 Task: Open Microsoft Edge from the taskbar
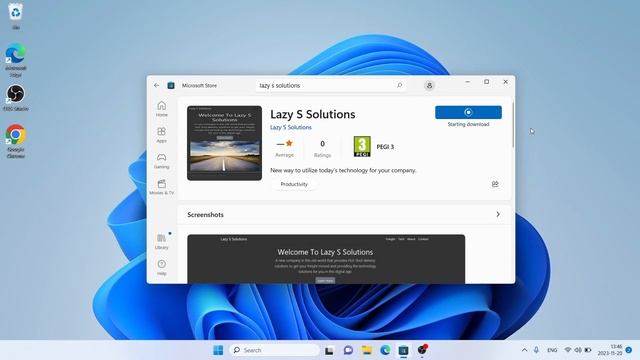tap(385, 350)
